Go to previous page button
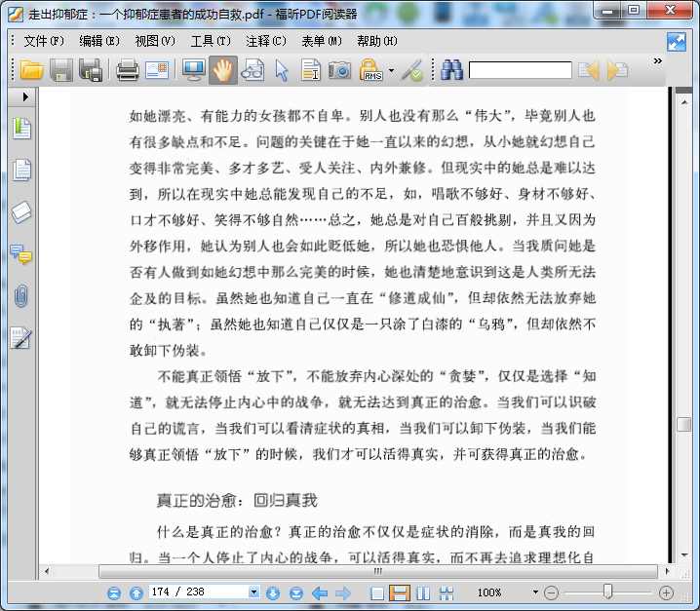 [x=136, y=592]
